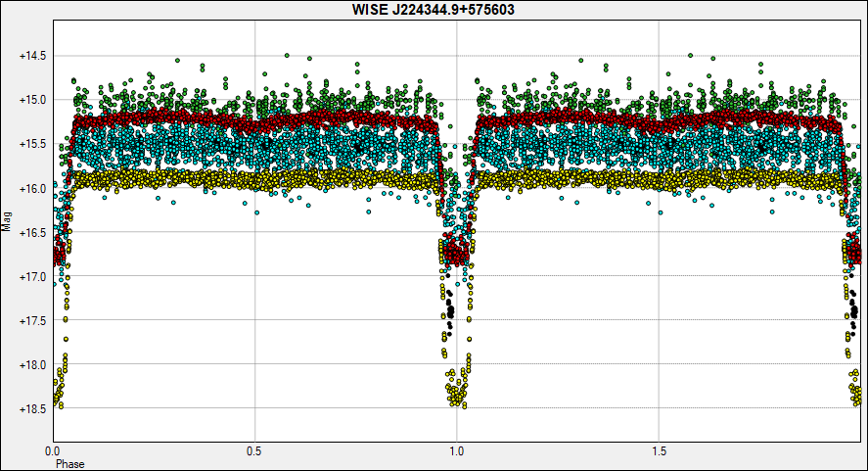Click the +15.0 magnitude tick label
This screenshot has width=868, height=471.
(32, 100)
